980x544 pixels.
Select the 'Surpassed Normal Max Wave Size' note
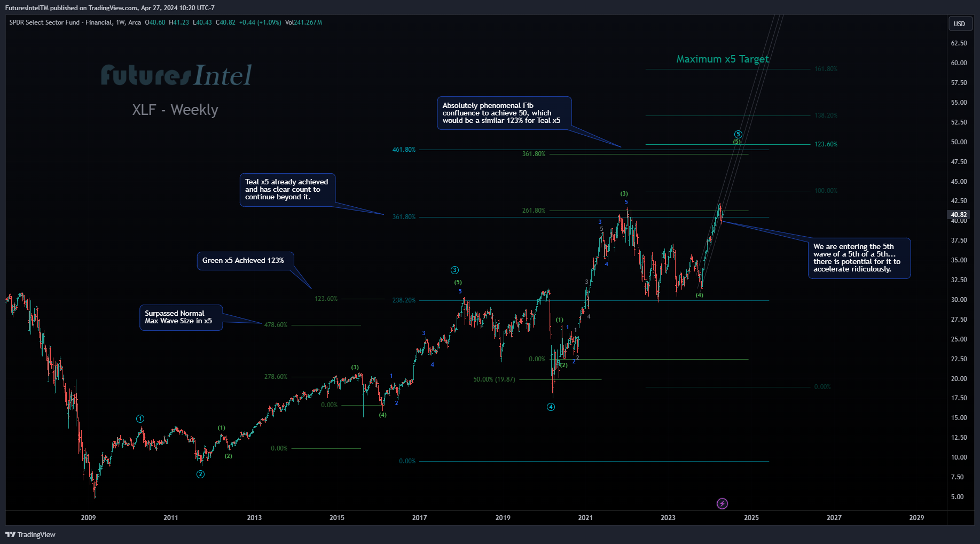(181, 317)
